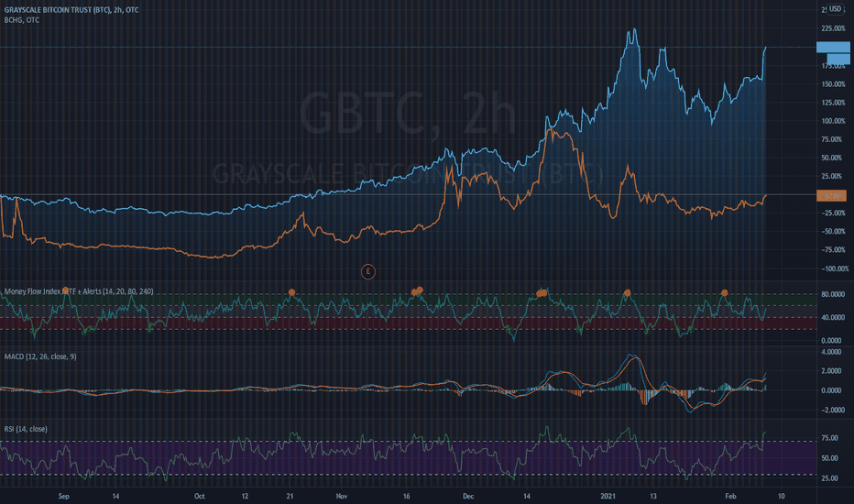Click the MACD (12, 26, close, 9) label
854x504 pixels.
click(40, 356)
